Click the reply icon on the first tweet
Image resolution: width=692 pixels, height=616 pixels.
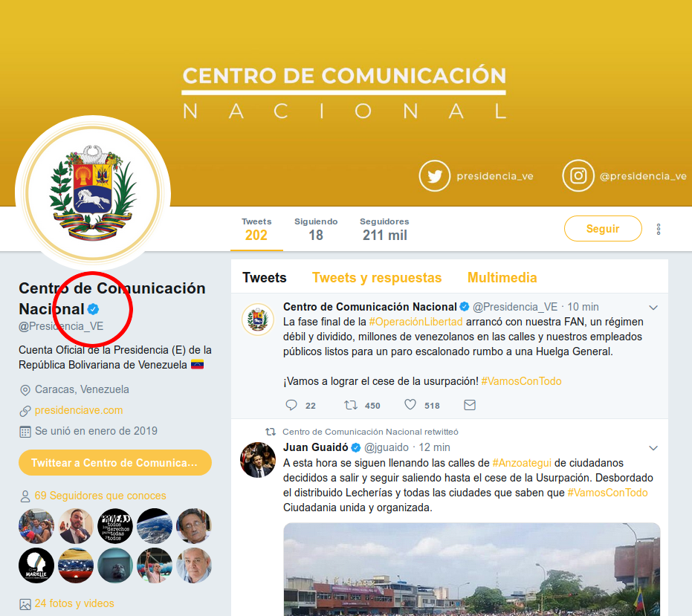coord(291,405)
